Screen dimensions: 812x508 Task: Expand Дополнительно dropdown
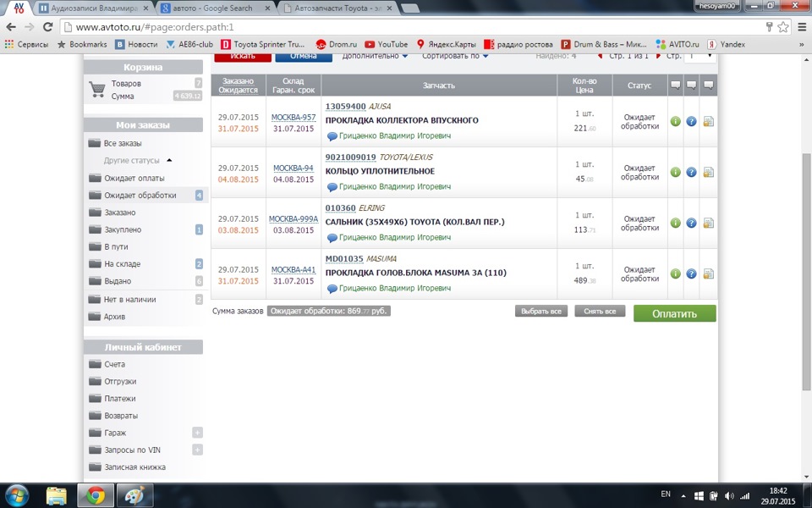pyautogui.click(x=375, y=56)
